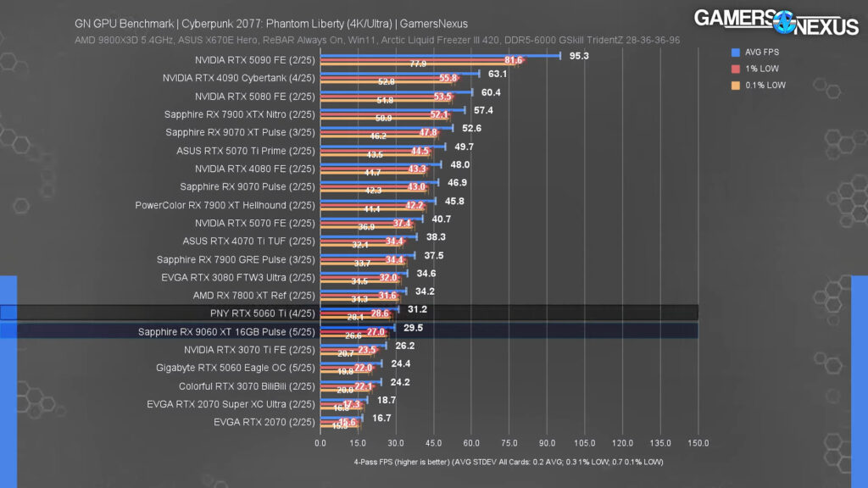
Task: Select the 'AMD RX 7800 XT Ref (2/25)' label
Action: 254,296
